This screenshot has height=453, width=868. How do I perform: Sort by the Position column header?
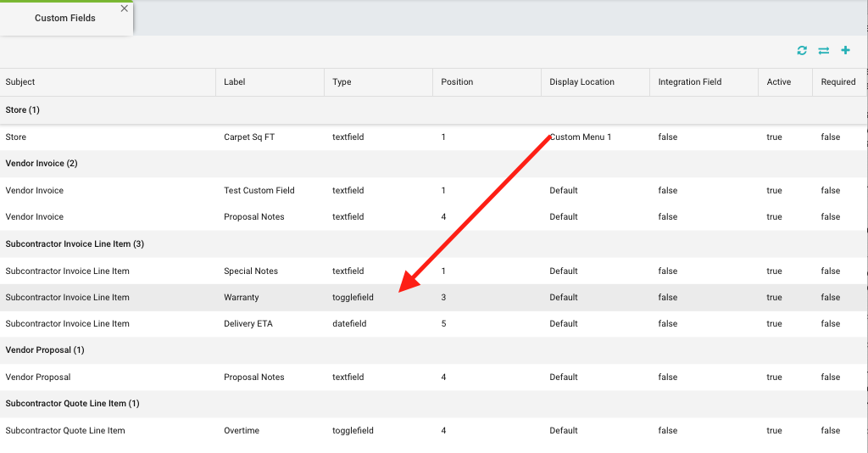(457, 82)
